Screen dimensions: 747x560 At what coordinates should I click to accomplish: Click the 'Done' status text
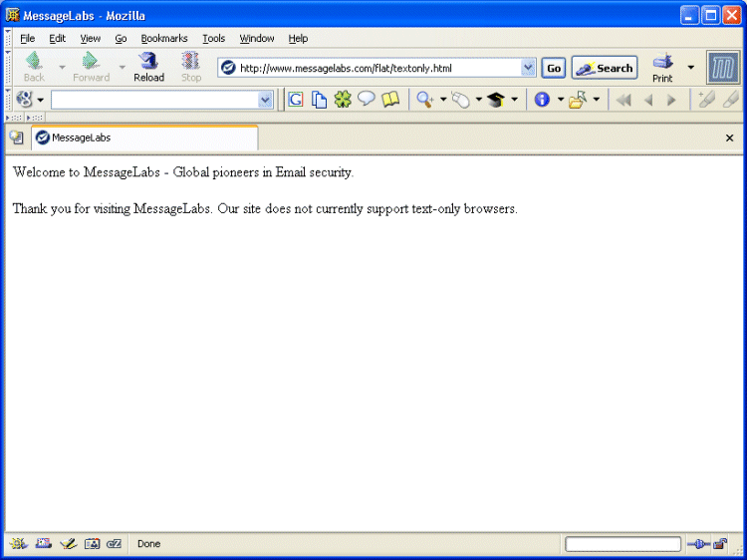pyautogui.click(x=148, y=544)
